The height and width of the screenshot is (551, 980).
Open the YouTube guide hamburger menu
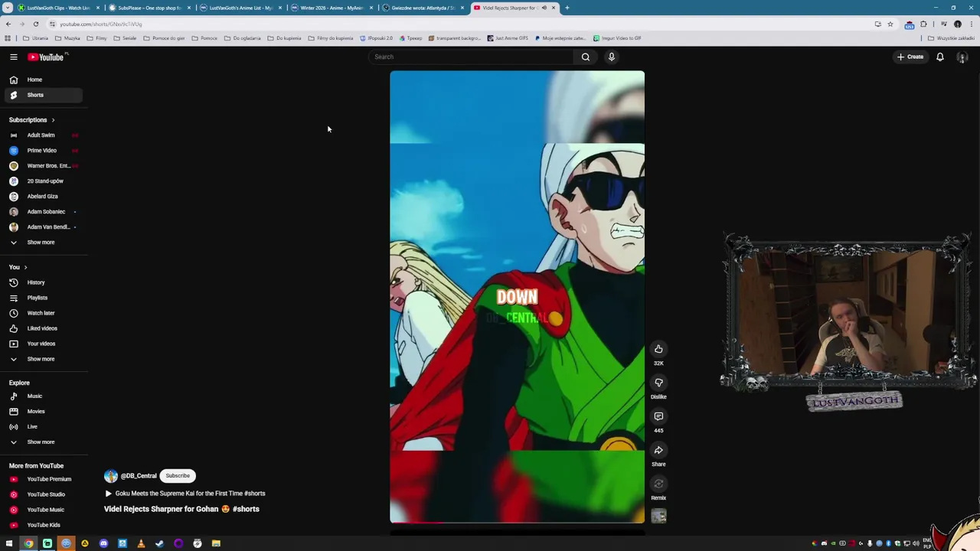(13, 57)
